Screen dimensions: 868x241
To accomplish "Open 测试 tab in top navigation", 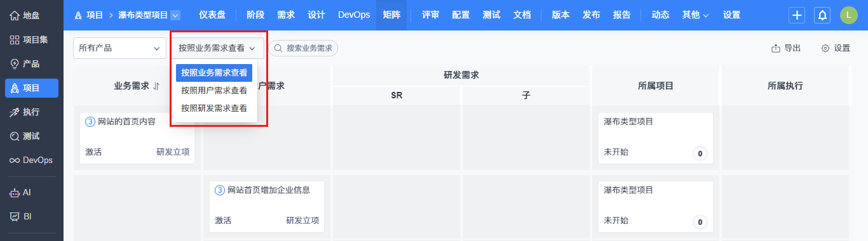I will point(491,15).
